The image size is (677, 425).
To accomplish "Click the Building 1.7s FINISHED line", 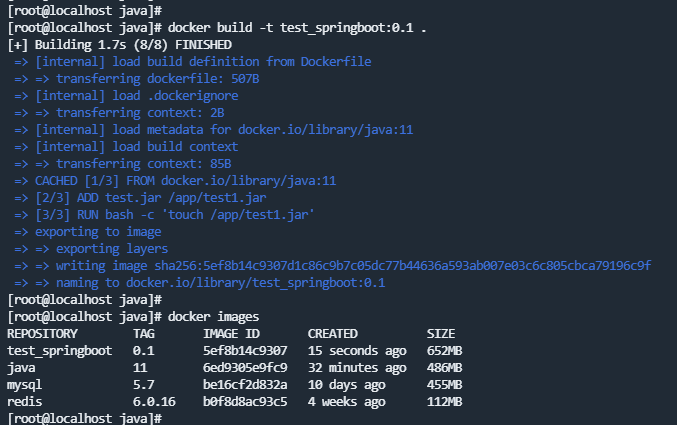I will click(120, 45).
